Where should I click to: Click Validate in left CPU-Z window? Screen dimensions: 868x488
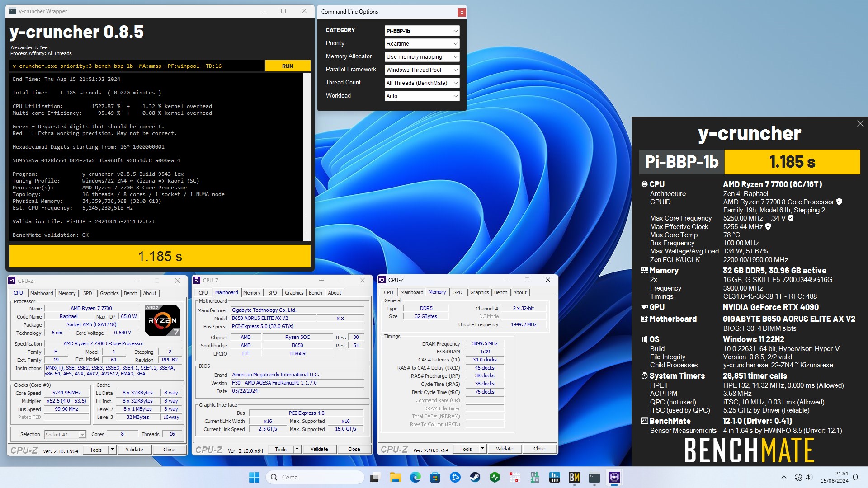click(134, 449)
